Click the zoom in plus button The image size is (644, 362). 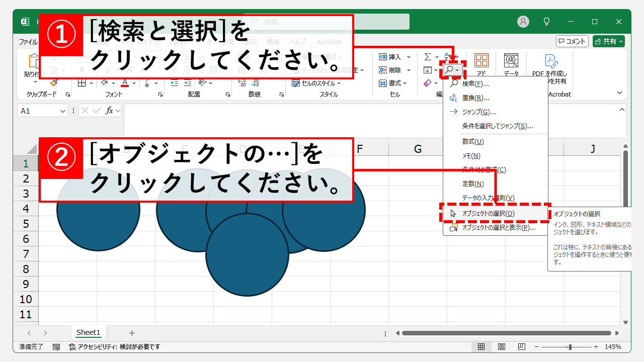click(596, 347)
